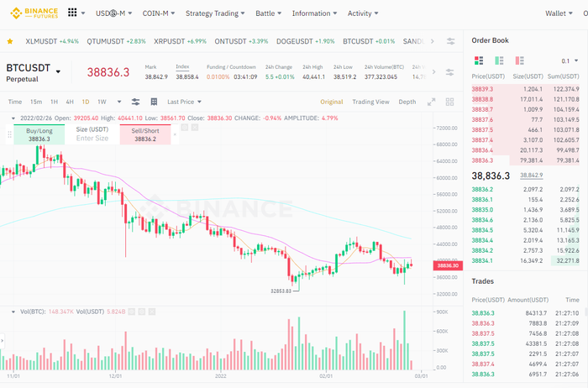Select ONTUSDT in ticker bar
Image resolution: width=588 pixels, height=388 pixels.
click(x=241, y=41)
